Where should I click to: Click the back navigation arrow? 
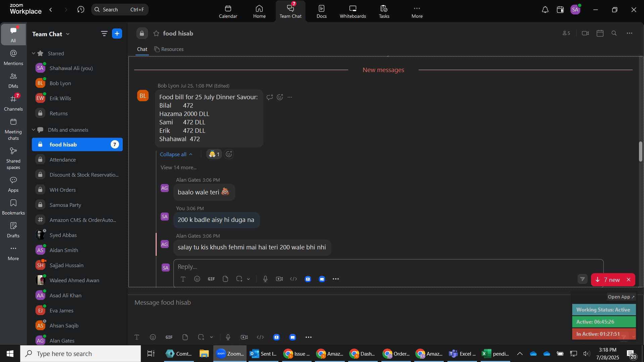tap(51, 10)
